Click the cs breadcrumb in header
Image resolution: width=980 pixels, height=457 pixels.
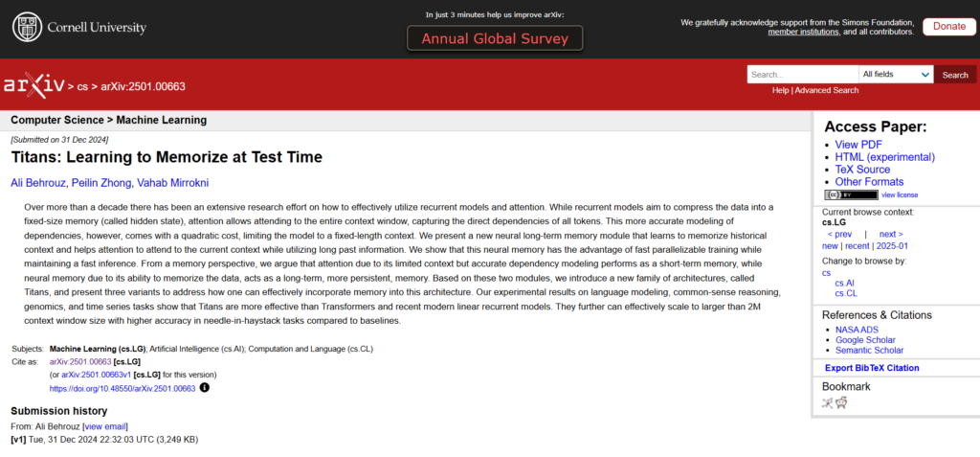pos(82,86)
